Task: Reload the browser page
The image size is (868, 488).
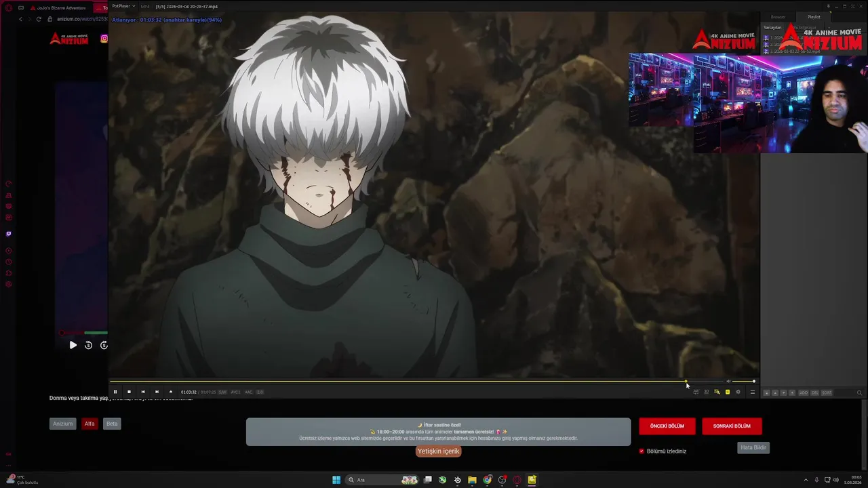Action: 39,19
